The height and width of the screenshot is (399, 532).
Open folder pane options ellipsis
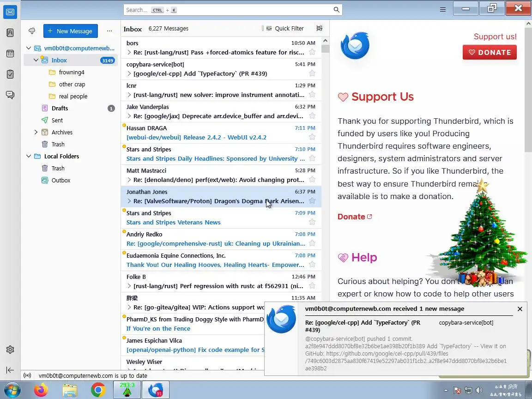point(109,31)
